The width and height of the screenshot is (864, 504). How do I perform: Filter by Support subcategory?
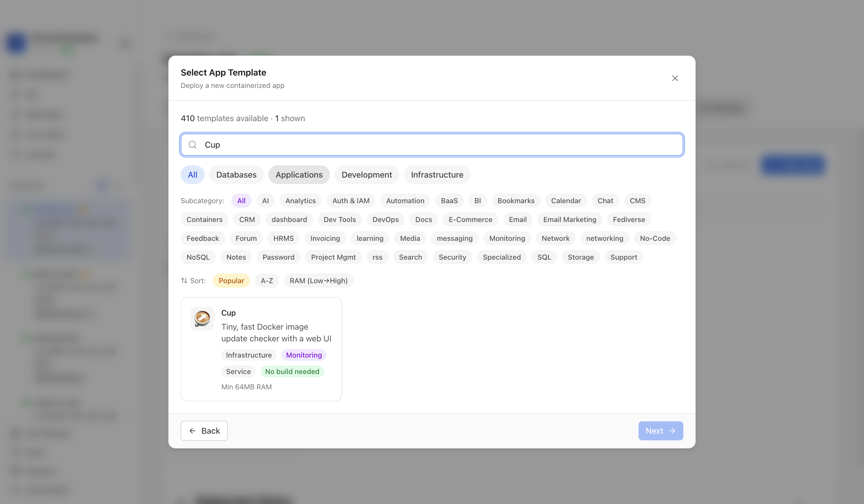coord(624,257)
